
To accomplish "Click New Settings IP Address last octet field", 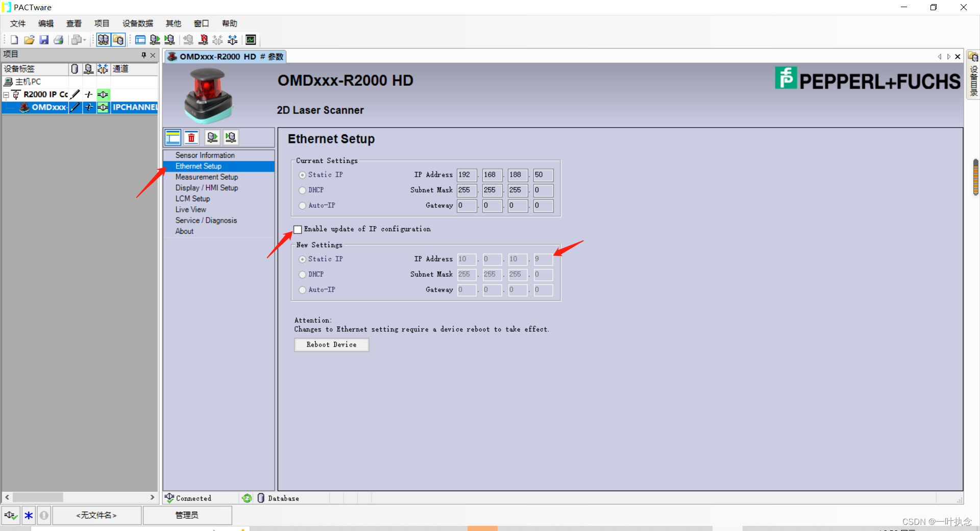I will point(543,259).
